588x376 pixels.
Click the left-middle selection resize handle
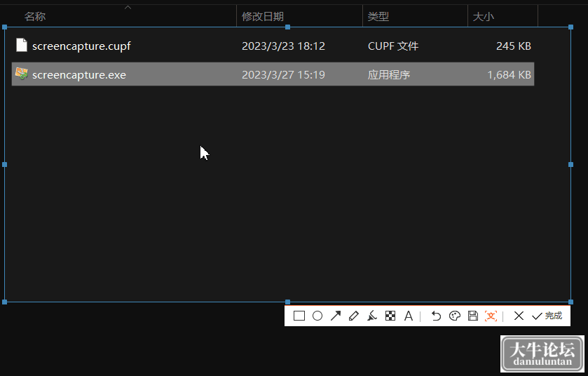point(4,164)
